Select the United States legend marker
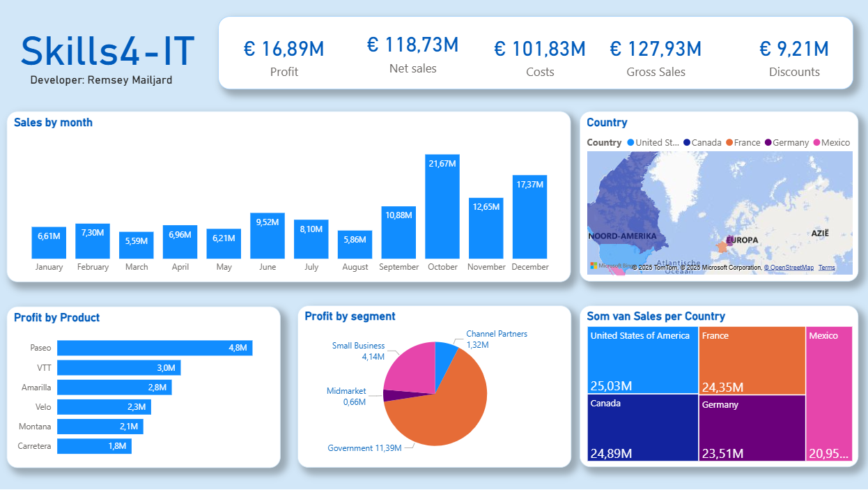The image size is (868, 490). pos(630,142)
